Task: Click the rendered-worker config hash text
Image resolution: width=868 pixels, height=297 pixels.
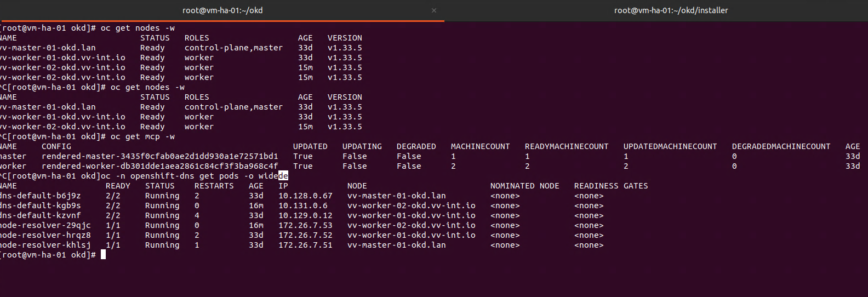Action: tap(159, 166)
